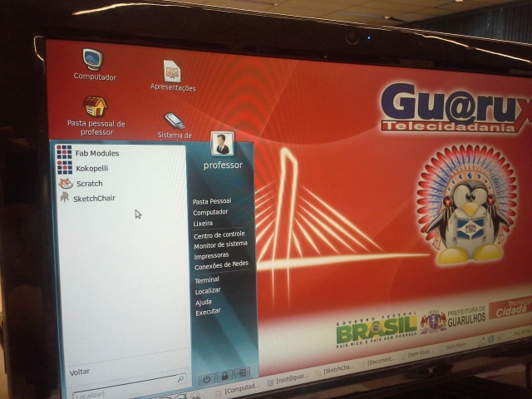532x399 pixels.
Task: Open Ajuda from the menu
Action: coord(204,303)
